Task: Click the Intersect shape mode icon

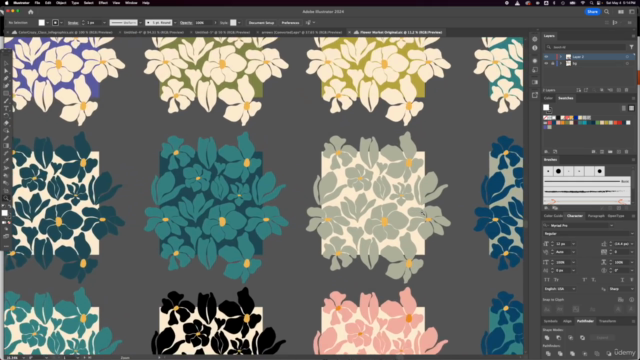Action: (571, 338)
